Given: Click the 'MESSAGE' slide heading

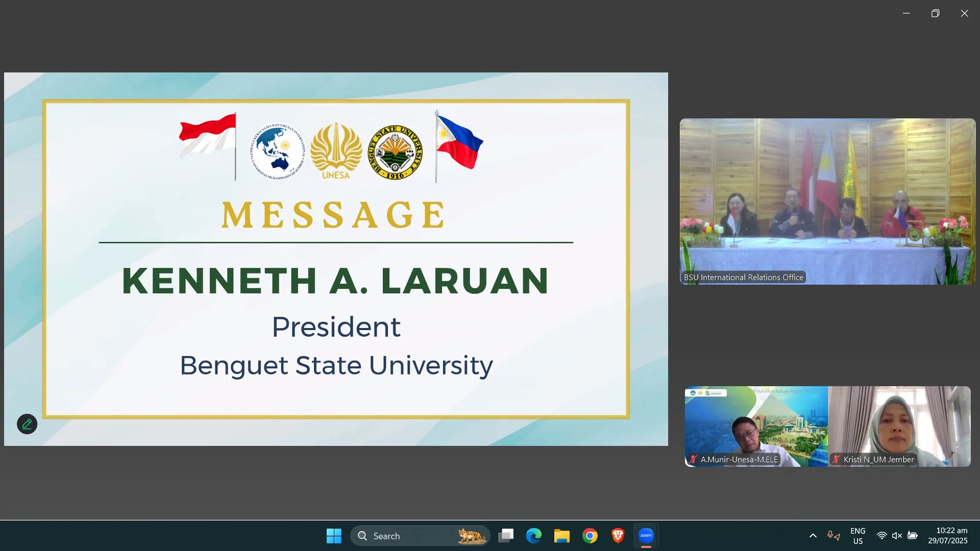Looking at the screenshot, I should pyautogui.click(x=334, y=214).
